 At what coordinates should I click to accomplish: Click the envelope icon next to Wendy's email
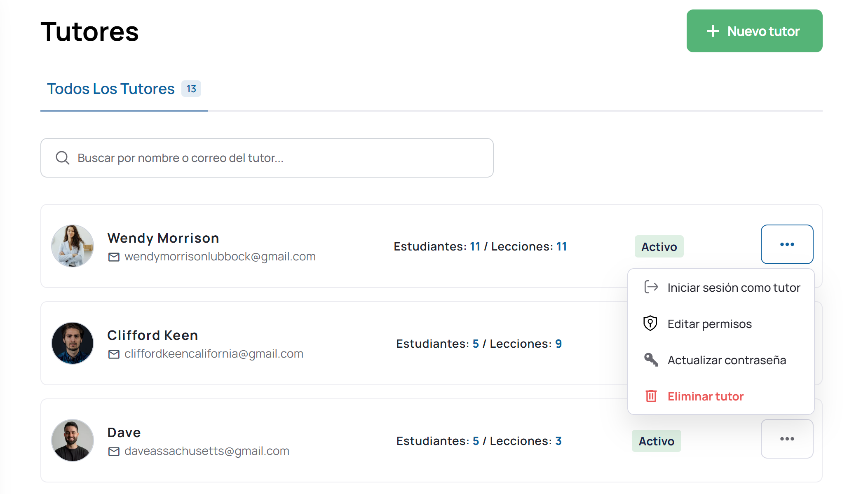114,257
